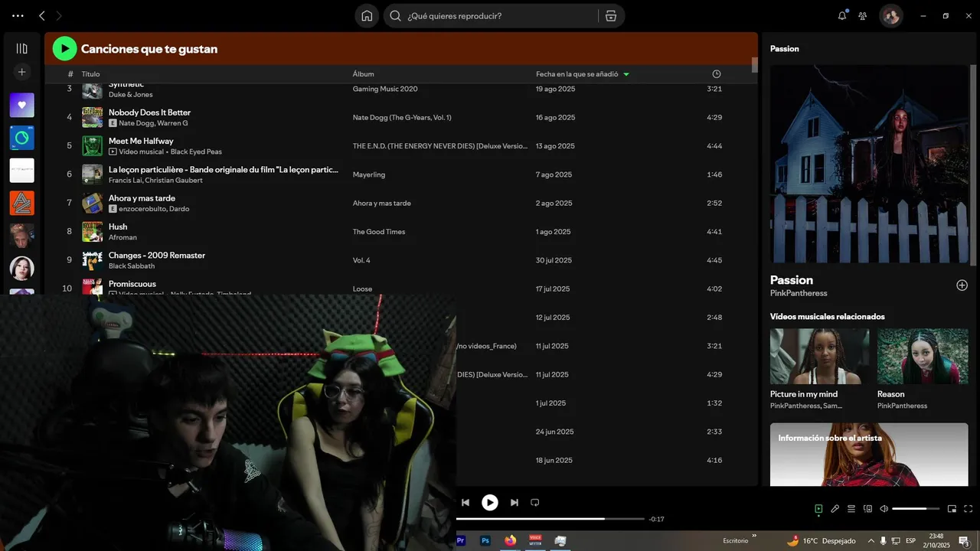Open the artist link Nate Dogg, Warren G
980x551 pixels.
click(x=153, y=123)
